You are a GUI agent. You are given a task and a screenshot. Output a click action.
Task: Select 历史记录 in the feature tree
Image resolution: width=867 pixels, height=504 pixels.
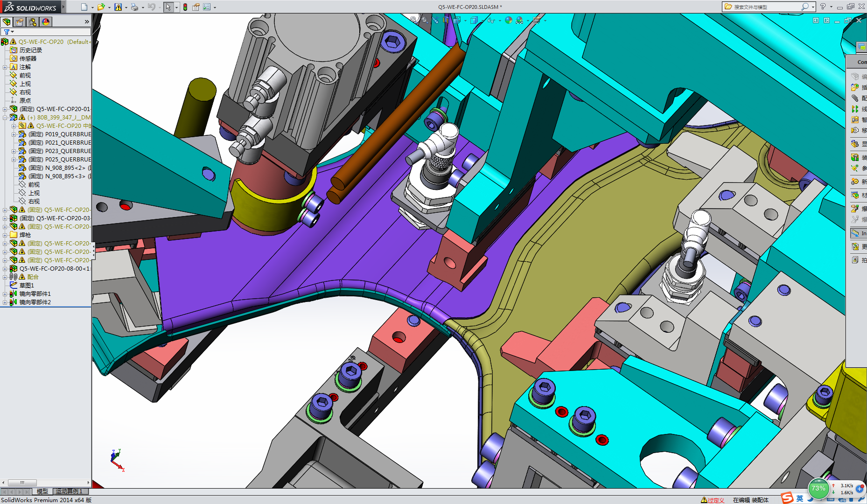tap(30, 50)
